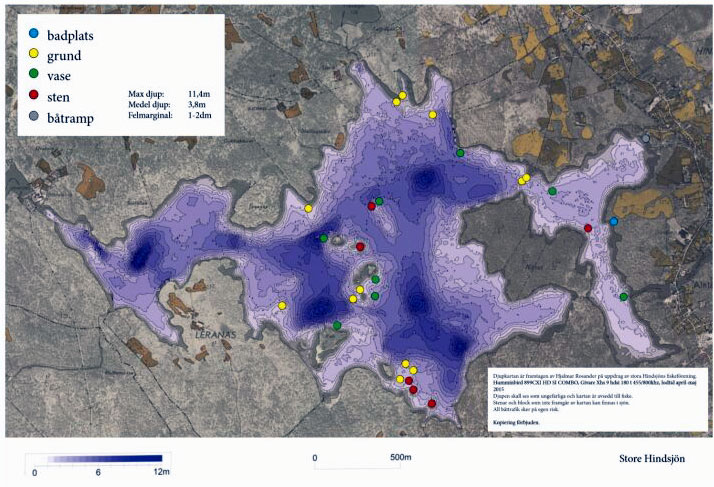Click the red sten marker beside the badplats marker

pyautogui.click(x=588, y=228)
